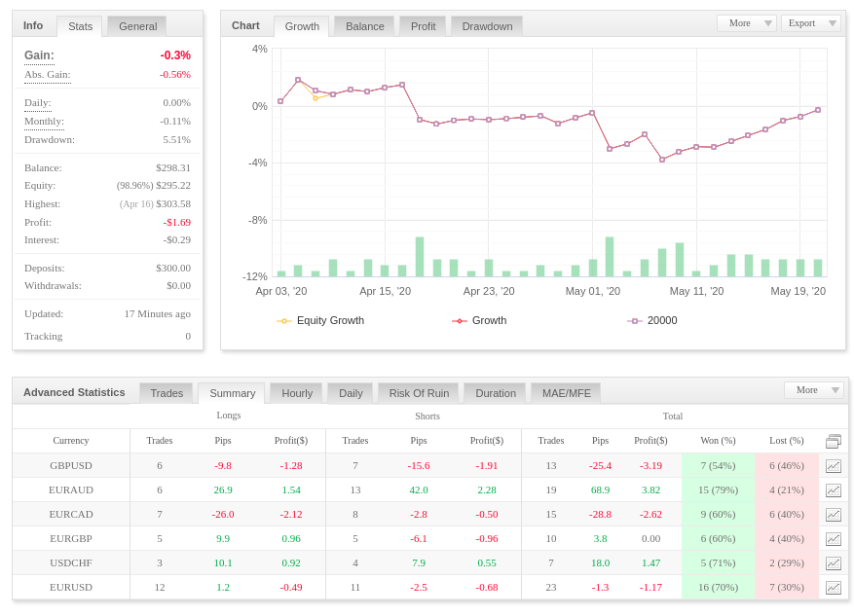Viewport: 854px width, 616px height.
Task: Click the Currency column header
Action: click(x=71, y=441)
